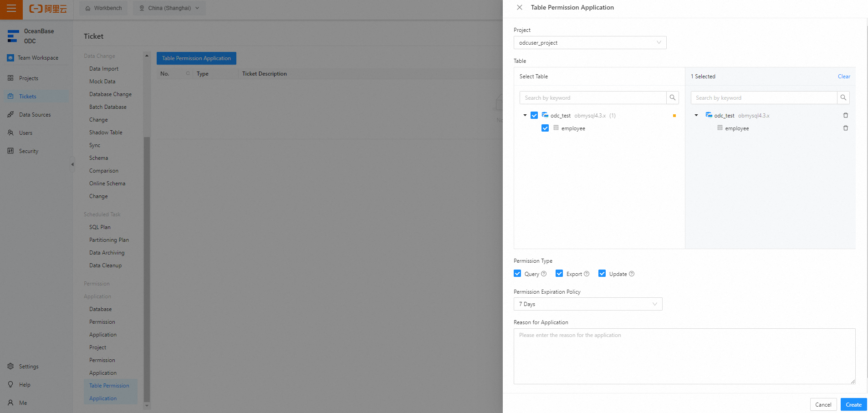Select Data Import ticket type
Screen dimensions: 868x413
[104, 69]
